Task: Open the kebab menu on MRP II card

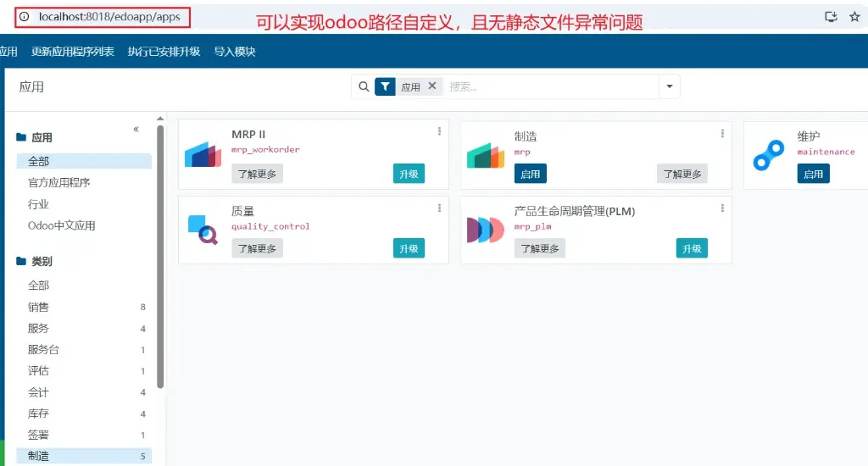Action: (439, 131)
